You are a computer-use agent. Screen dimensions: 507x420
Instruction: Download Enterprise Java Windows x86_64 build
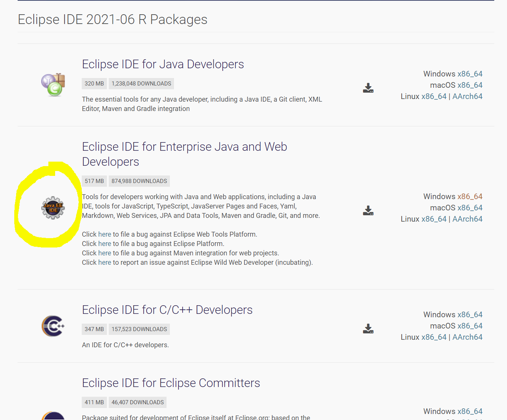(x=470, y=196)
